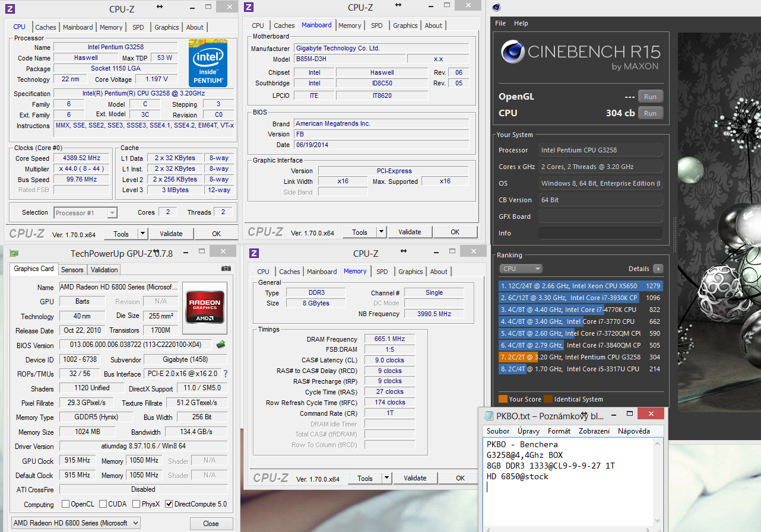Uncheck the DirectCompute 5.0 checkbox
This screenshot has height=532, width=761.
coord(169,504)
